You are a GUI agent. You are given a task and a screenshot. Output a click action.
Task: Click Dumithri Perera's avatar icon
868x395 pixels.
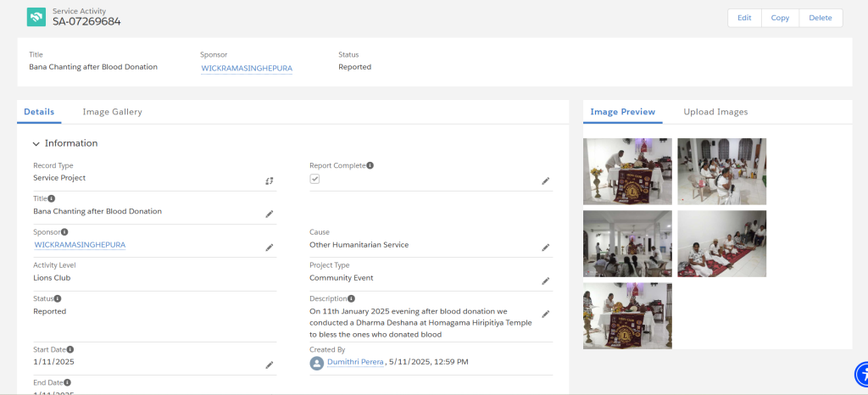[317, 363]
